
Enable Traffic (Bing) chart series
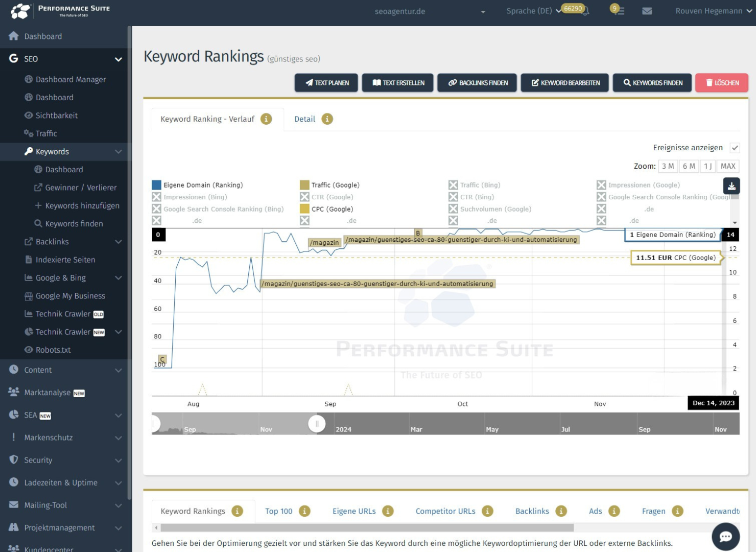point(453,185)
